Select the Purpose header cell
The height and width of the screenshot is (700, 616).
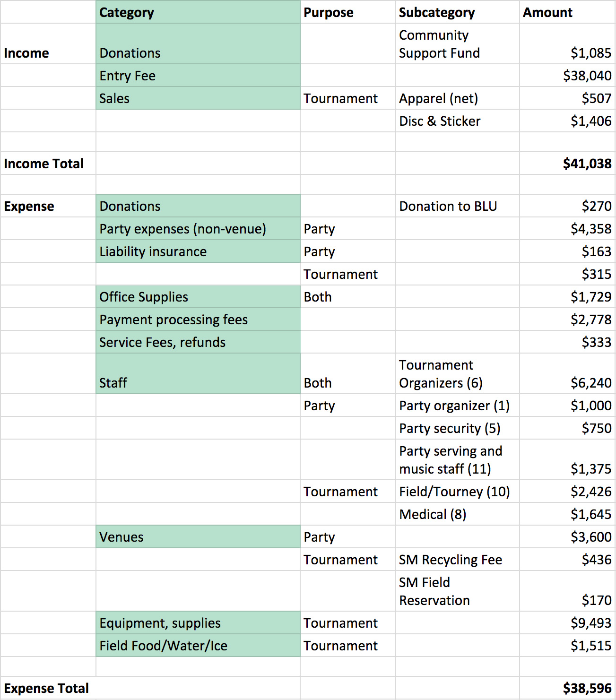pyautogui.click(x=347, y=12)
